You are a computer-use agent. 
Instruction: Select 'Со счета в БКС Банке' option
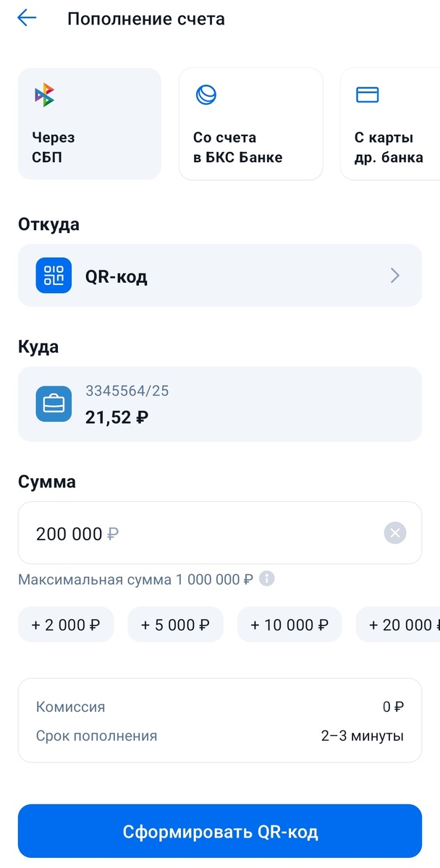point(250,123)
